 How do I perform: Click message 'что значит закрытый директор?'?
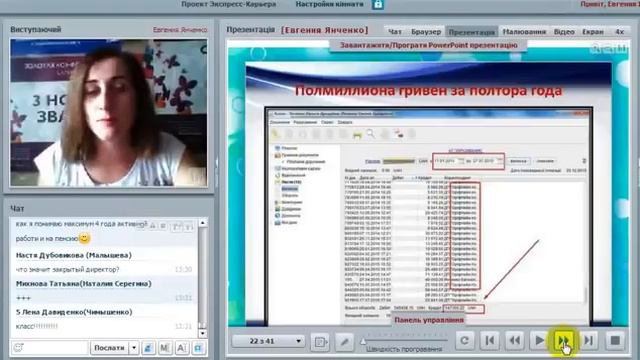click(x=67, y=269)
